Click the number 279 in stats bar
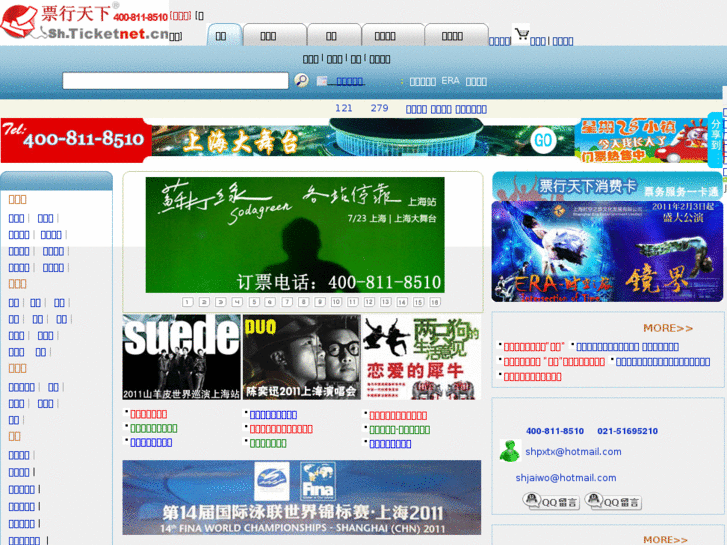This screenshot has height=545, width=727. pyautogui.click(x=379, y=108)
